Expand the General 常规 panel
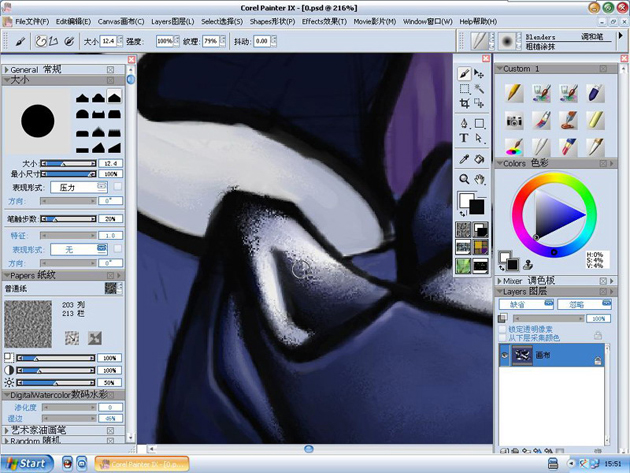Screen dimensions: 630x473 [x=6, y=70]
